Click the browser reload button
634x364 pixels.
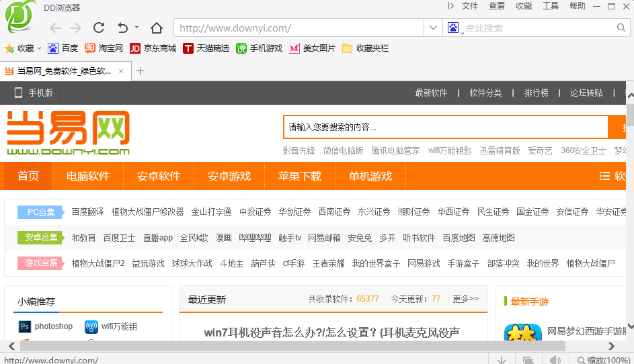click(x=99, y=28)
